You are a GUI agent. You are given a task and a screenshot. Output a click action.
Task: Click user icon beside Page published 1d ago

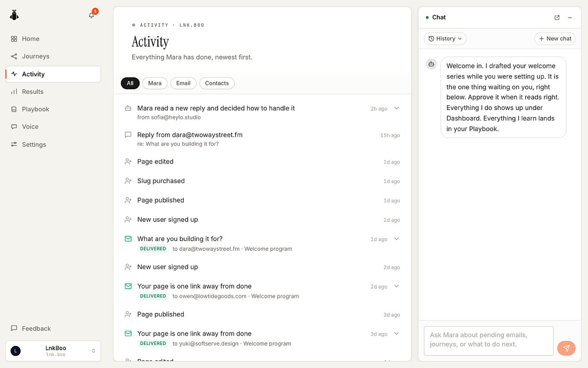[x=128, y=200]
